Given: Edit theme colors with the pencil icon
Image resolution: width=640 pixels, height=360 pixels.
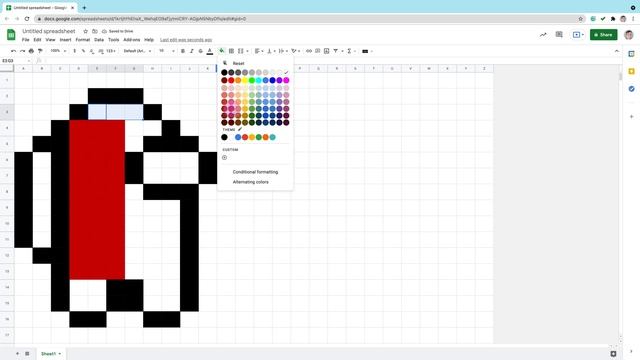Looking at the screenshot, I should (x=240, y=129).
